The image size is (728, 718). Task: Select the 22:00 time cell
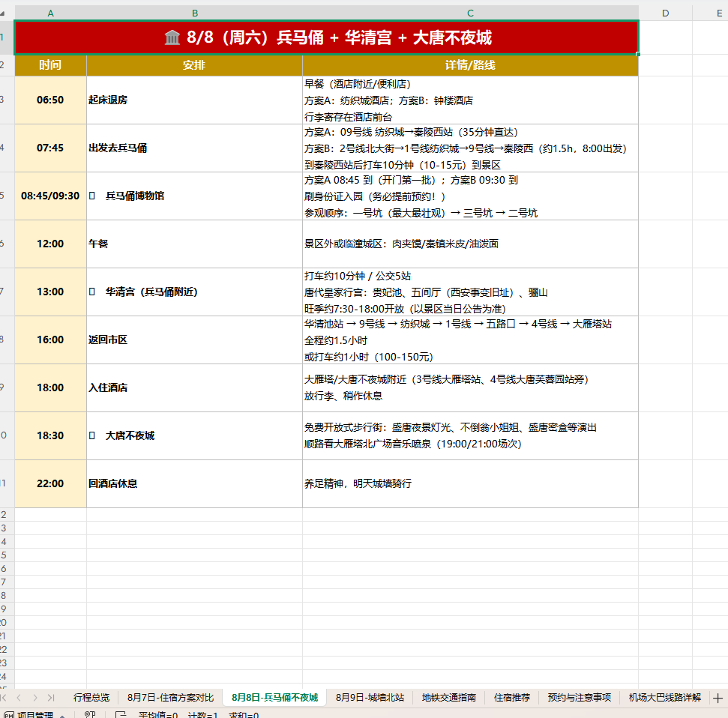click(50, 483)
